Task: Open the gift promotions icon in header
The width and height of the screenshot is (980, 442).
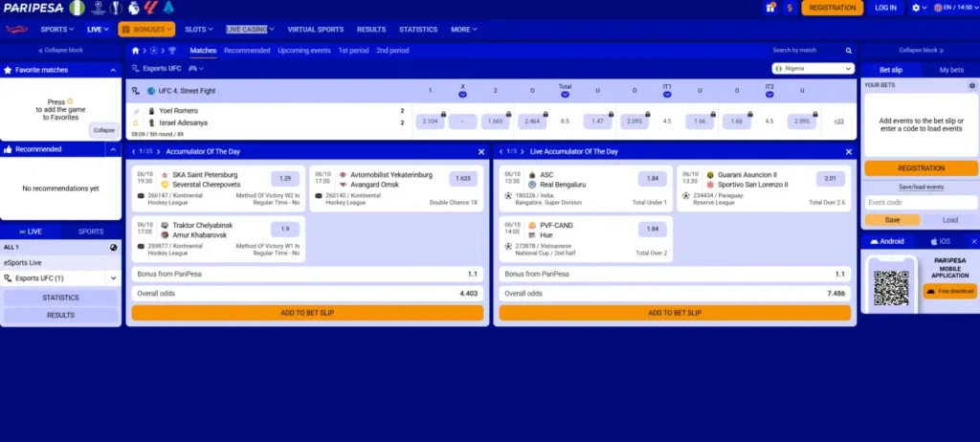Action: [x=770, y=8]
